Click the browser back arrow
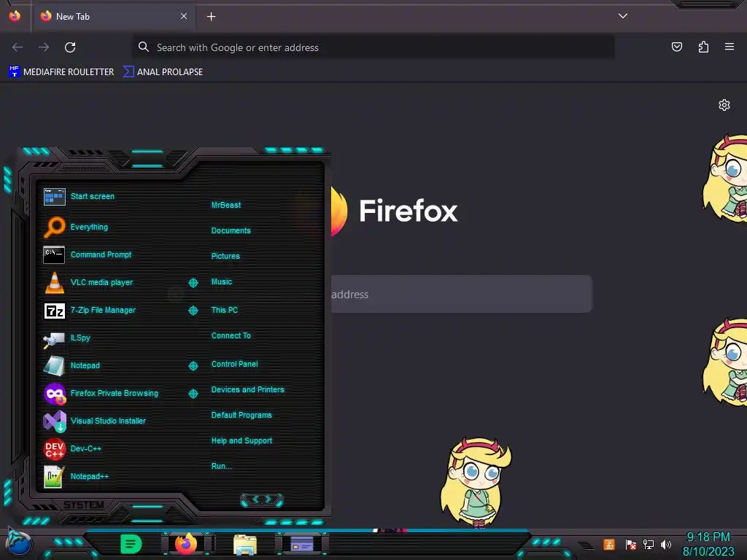 [18, 47]
